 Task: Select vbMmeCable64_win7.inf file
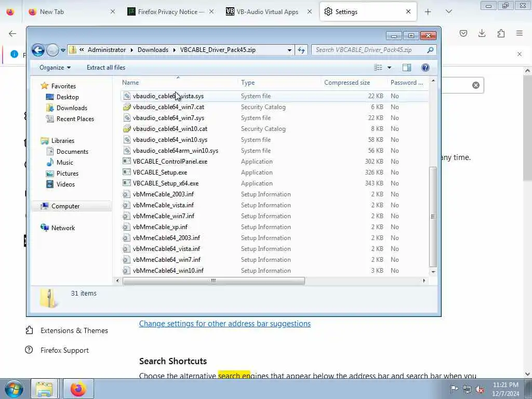[167, 260]
